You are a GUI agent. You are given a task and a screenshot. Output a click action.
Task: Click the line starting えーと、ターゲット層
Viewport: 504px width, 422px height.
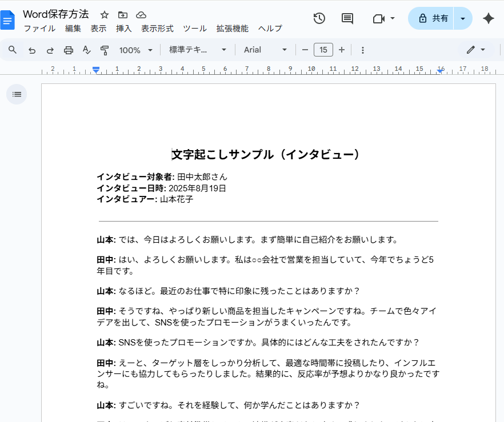pos(266,363)
